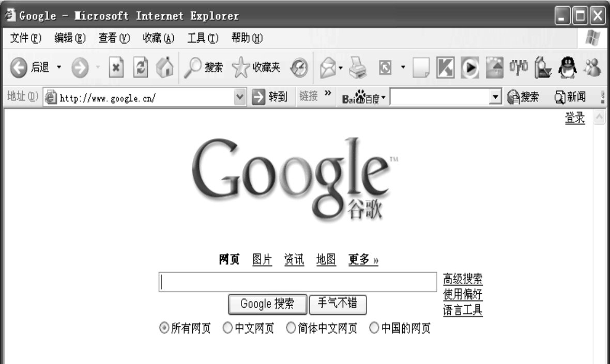This screenshot has width=610, height=364.
Task: Select the 中文网页 radio button
Action: [227, 328]
